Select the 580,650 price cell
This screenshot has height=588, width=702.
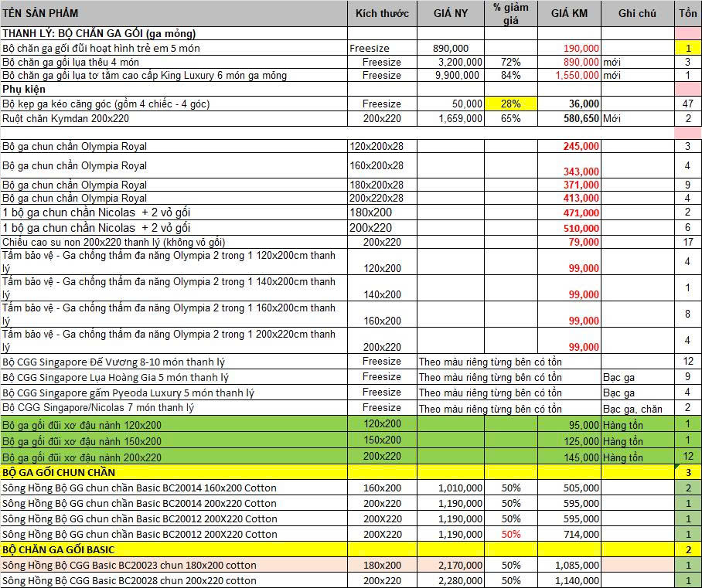(569, 118)
